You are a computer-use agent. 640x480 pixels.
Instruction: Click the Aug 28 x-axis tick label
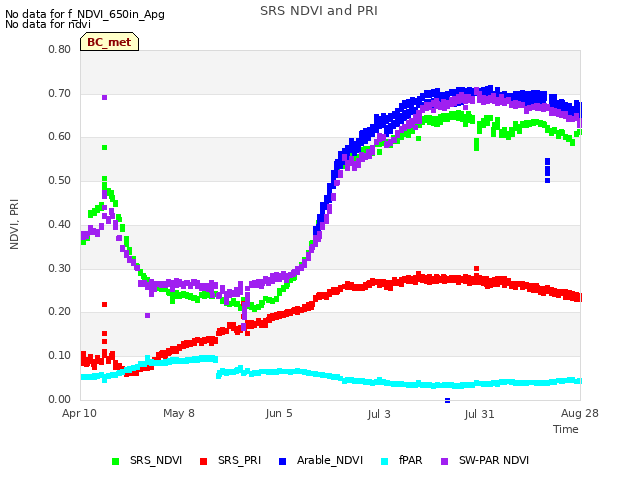pos(580,413)
